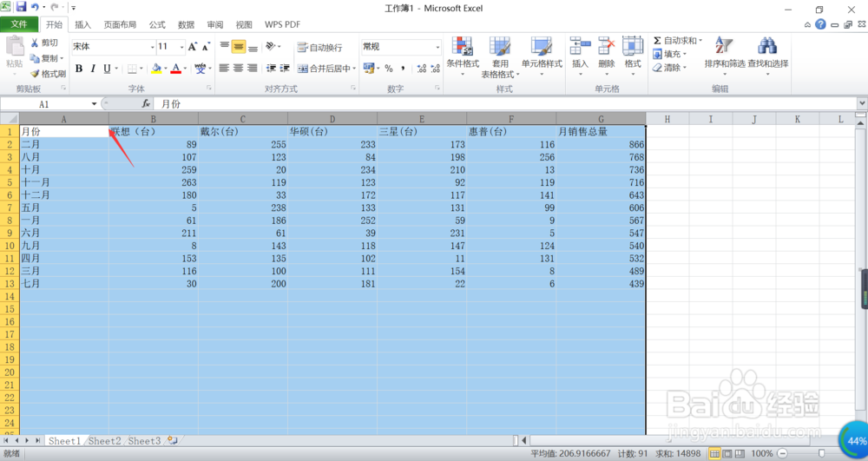Viewport: 868px width, 461px height.
Task: Toggle Bold formatting
Action: pyautogui.click(x=79, y=69)
